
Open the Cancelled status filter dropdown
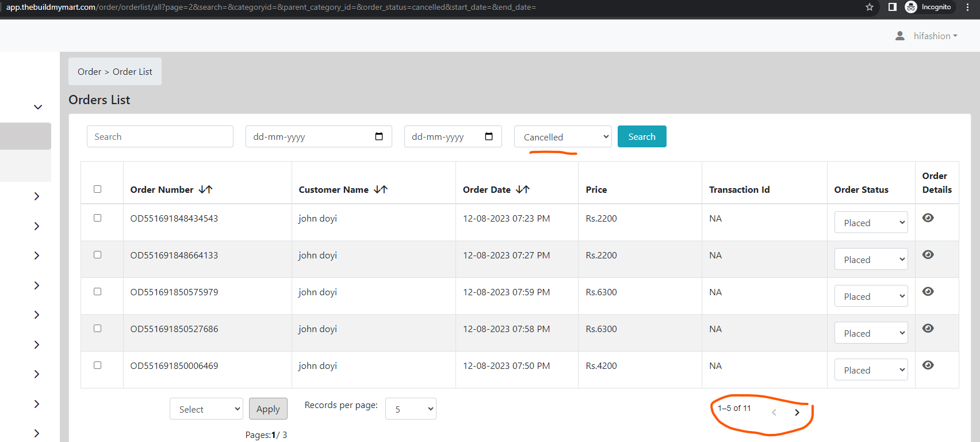coord(563,136)
